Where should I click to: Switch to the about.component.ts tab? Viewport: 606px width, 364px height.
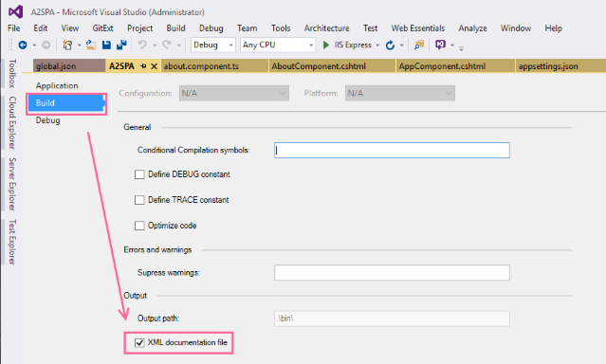point(201,66)
